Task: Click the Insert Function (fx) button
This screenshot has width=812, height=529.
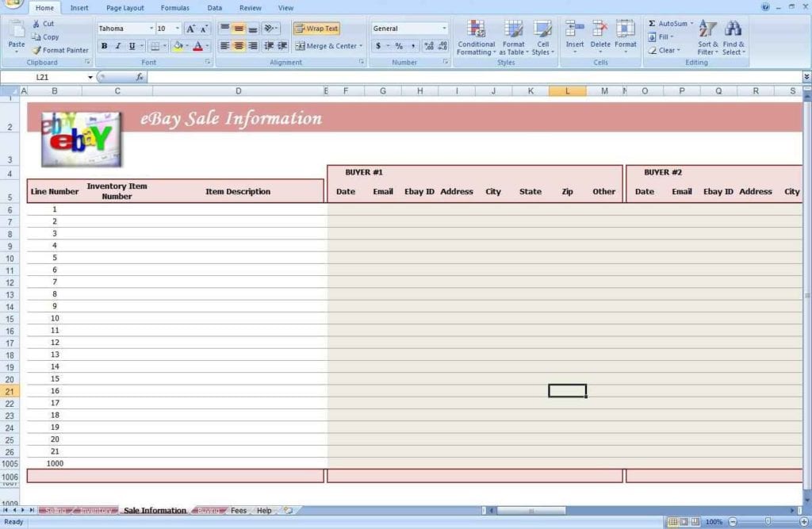Action: point(141,77)
